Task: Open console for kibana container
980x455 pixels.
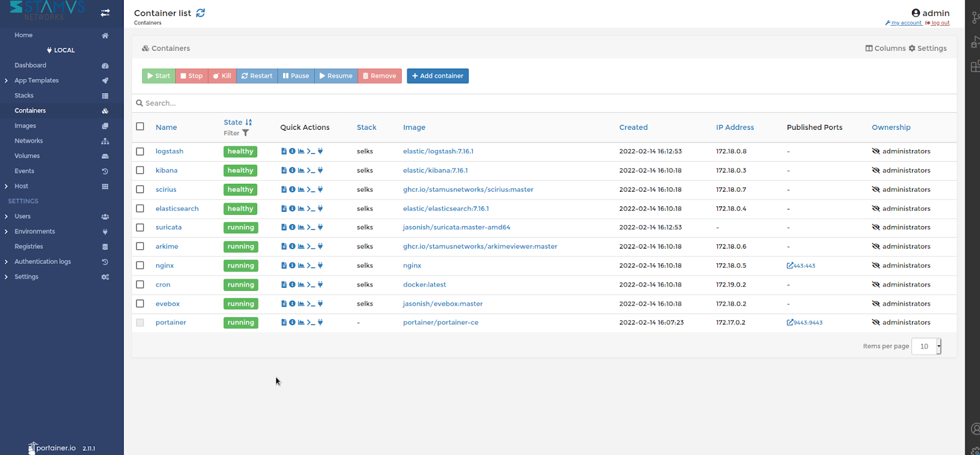Action: coord(311,170)
